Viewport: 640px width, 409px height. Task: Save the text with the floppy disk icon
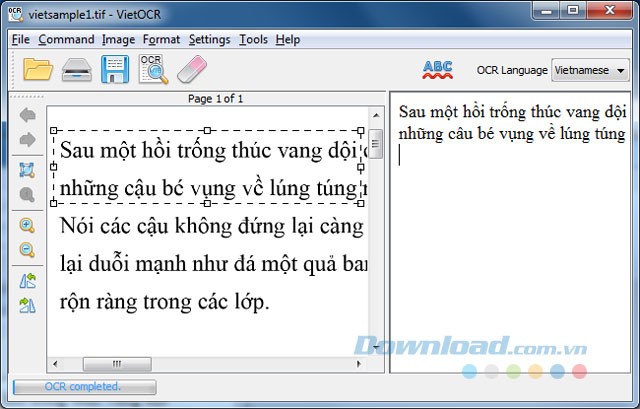pyautogui.click(x=115, y=69)
